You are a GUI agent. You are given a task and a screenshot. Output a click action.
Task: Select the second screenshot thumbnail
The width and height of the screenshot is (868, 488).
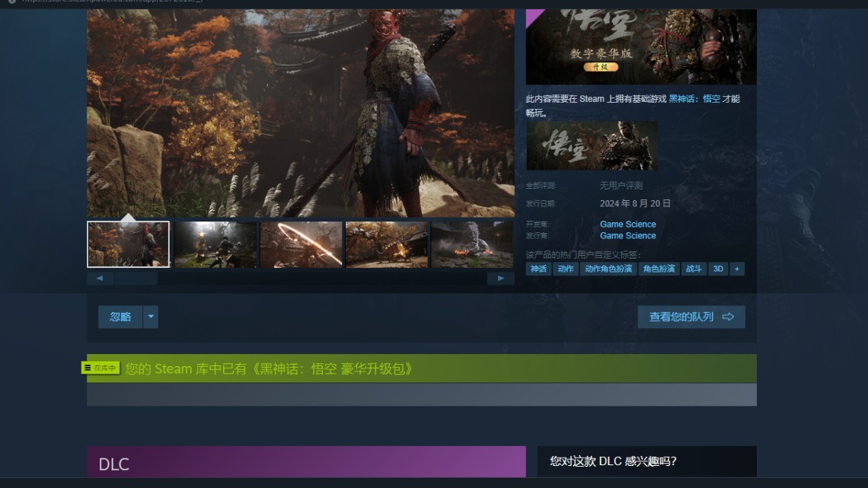(x=215, y=244)
